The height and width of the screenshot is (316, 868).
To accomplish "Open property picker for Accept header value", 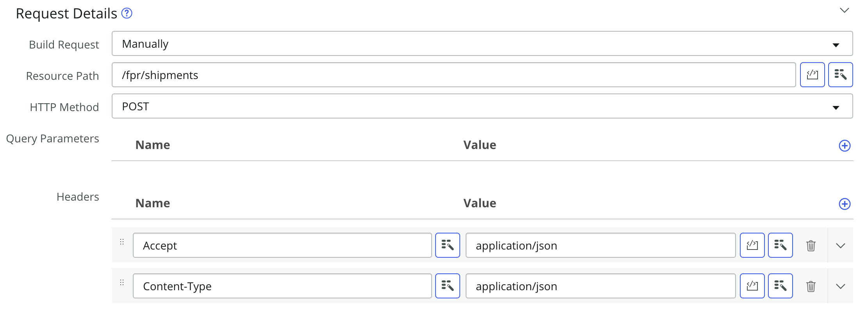I will (x=780, y=245).
